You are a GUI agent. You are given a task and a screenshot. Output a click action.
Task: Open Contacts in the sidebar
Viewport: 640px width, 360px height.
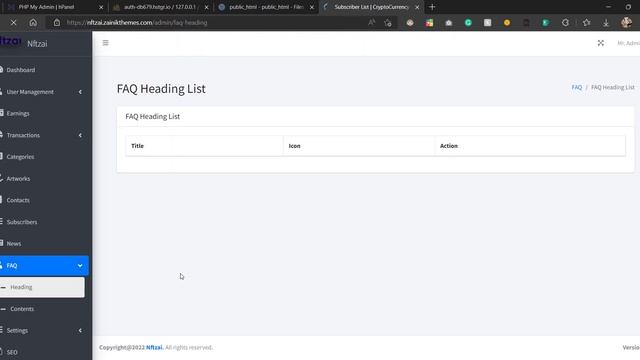pos(18,200)
